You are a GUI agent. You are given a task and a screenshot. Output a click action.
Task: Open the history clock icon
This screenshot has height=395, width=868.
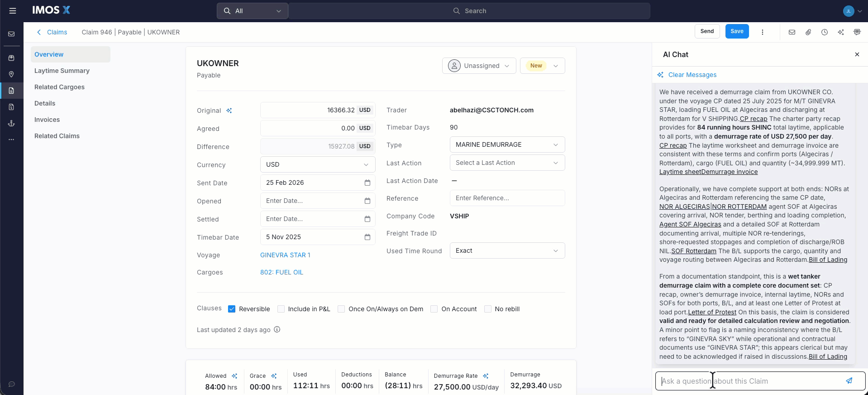(825, 32)
